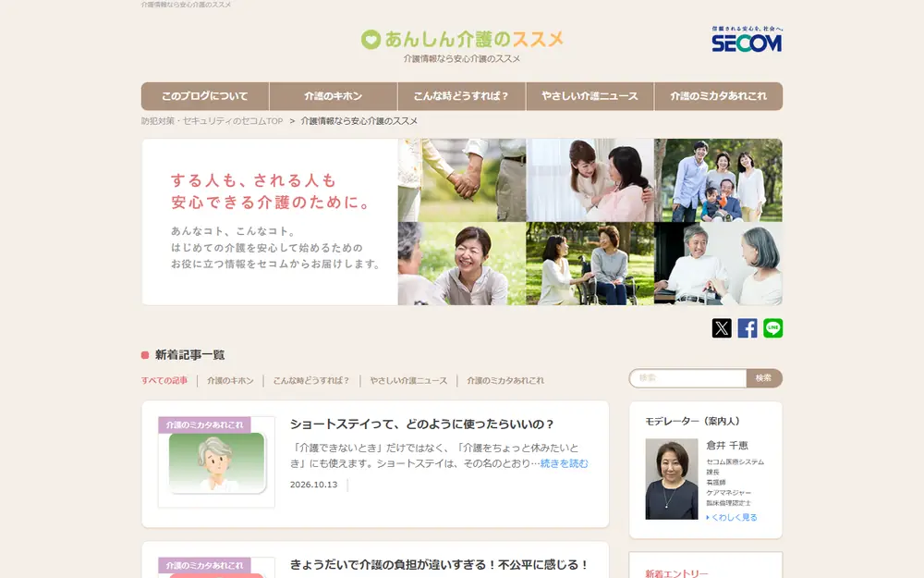Click the モデレーター（案内人） heading
924x578 pixels.
[x=692, y=421]
